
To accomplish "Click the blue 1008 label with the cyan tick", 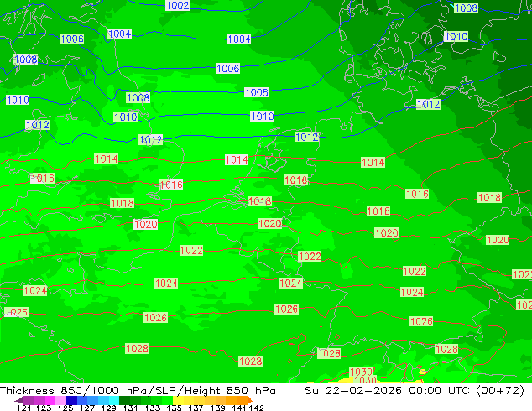I will tap(466, 8).
